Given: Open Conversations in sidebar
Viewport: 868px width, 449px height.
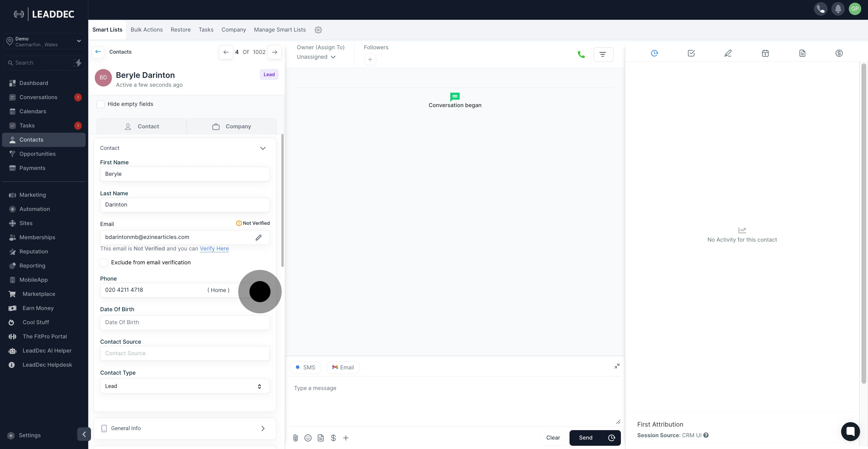Looking at the screenshot, I should (x=44, y=97).
